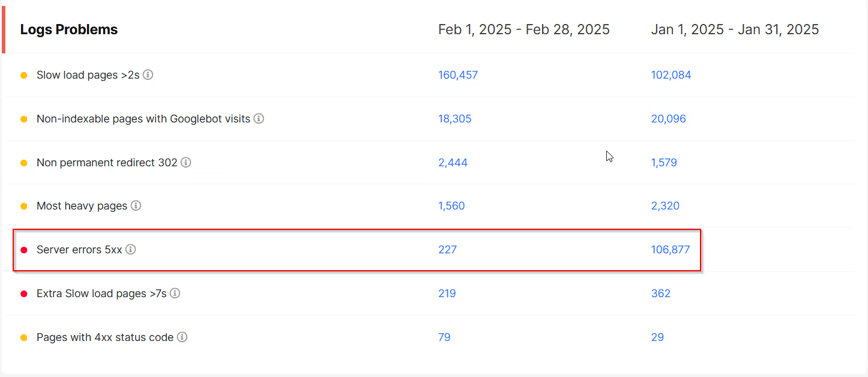Click info icon beside Extra Slow load pages >7s

pos(175,294)
